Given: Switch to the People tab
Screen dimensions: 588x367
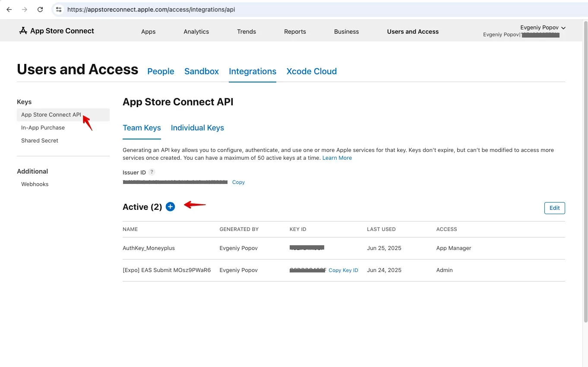Looking at the screenshot, I should [x=161, y=71].
